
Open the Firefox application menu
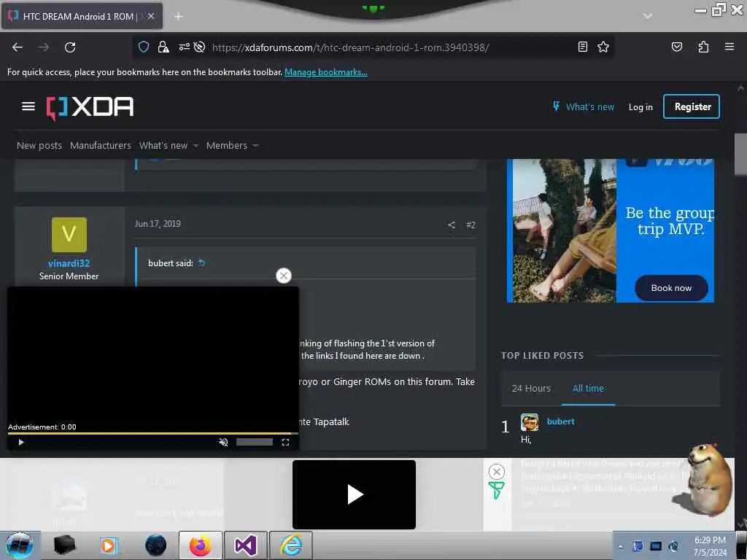729,47
